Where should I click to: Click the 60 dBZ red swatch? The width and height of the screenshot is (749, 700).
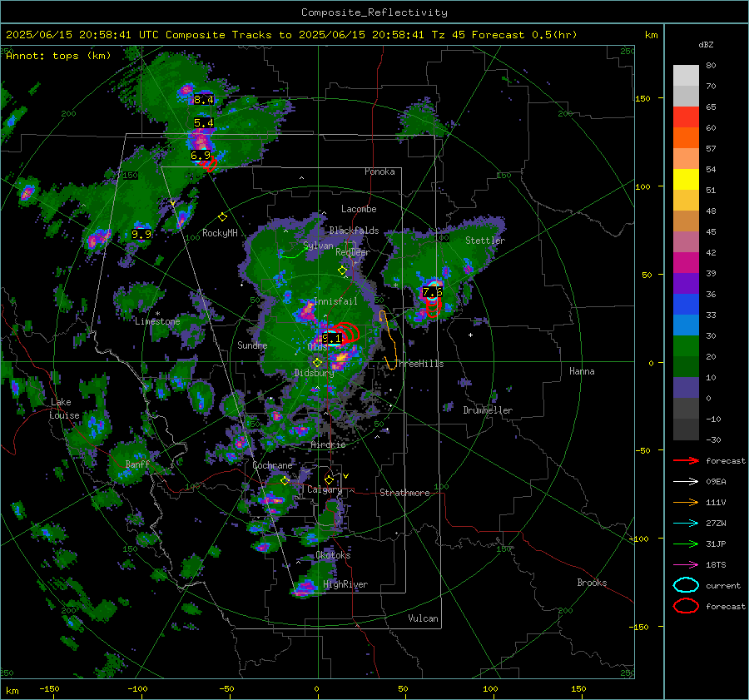(686, 117)
